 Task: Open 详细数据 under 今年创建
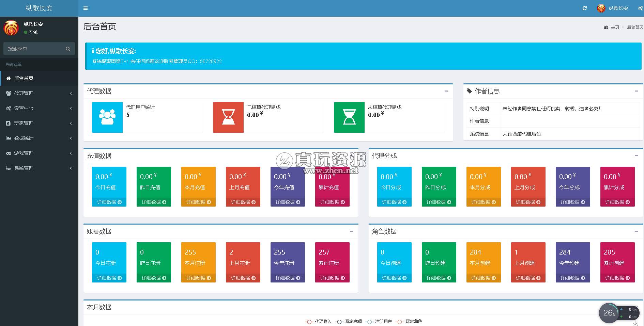click(x=573, y=278)
